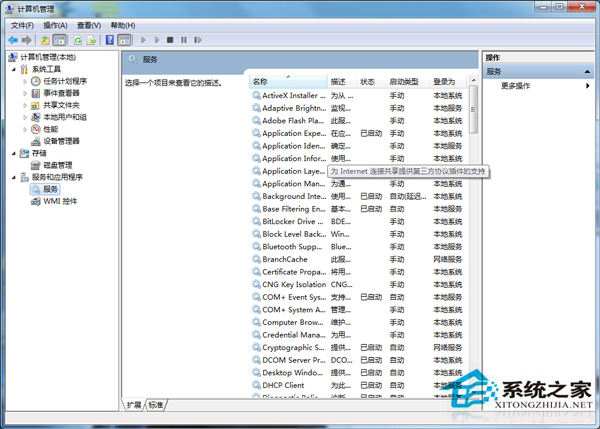This screenshot has height=429, width=600.
Task: Select the CNG Key Isolation service row
Action: (x=359, y=284)
